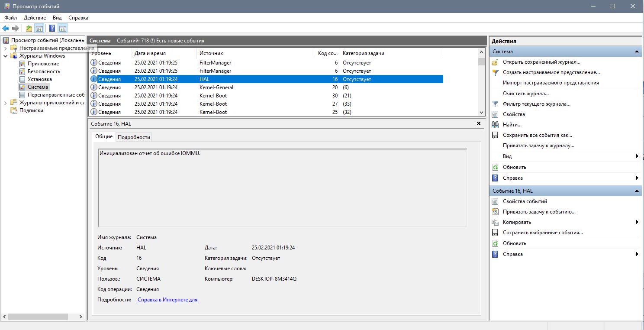Click the Forward arrow toolbar icon

click(x=16, y=29)
